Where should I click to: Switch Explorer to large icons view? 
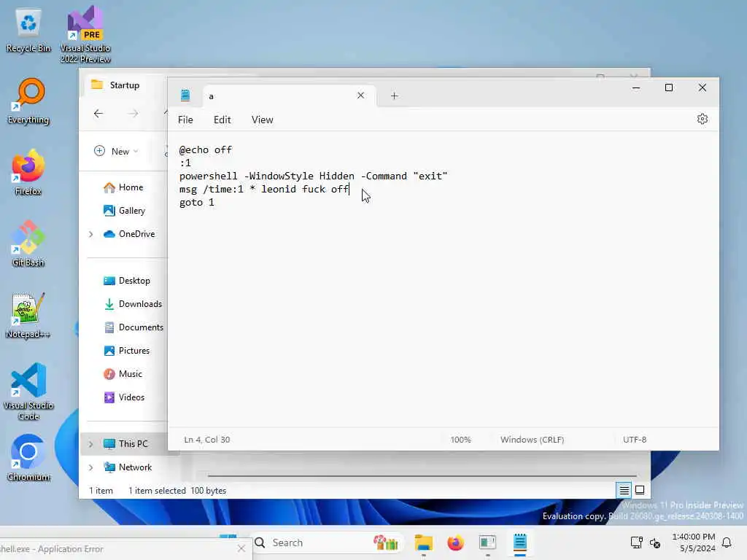(640, 490)
